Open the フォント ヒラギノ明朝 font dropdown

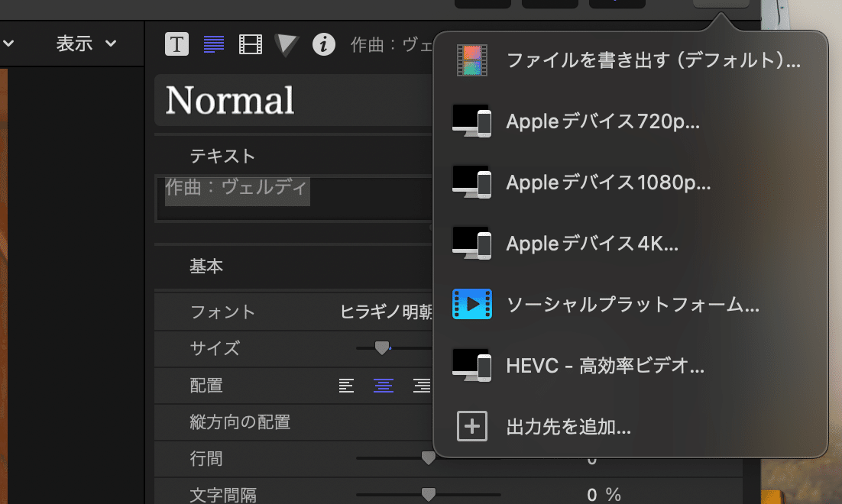386,312
